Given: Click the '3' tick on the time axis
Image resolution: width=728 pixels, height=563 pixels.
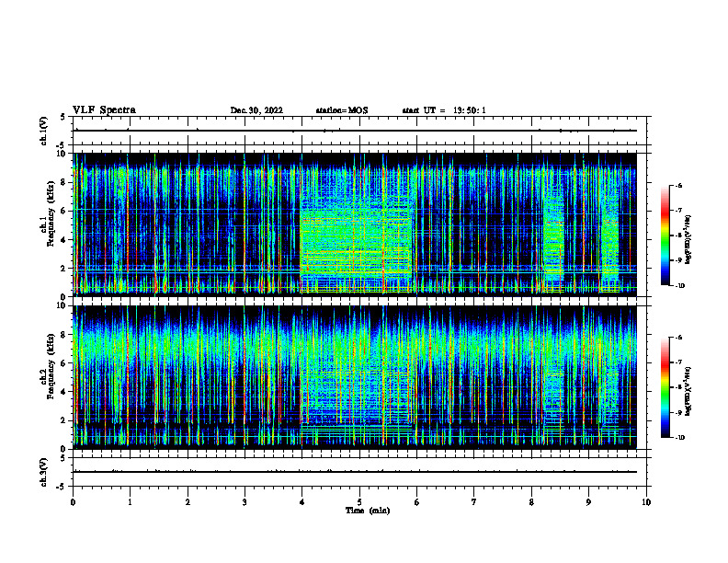Looking at the screenshot, I should 245,502.
